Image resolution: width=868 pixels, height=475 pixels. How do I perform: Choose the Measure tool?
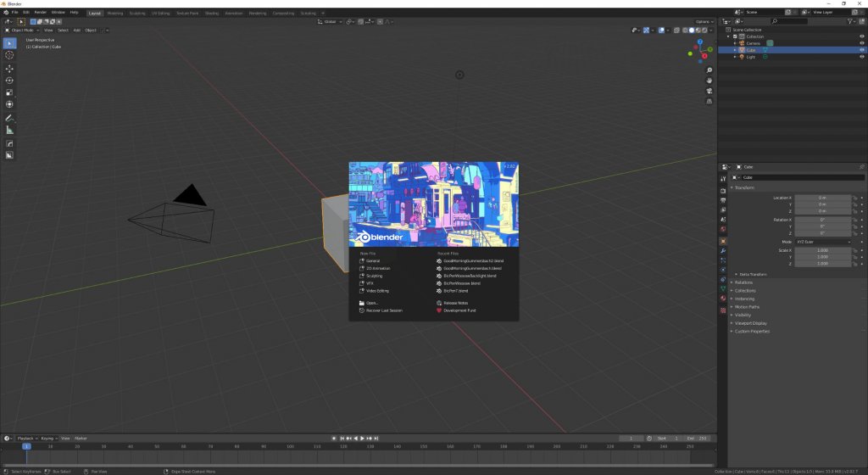point(9,130)
